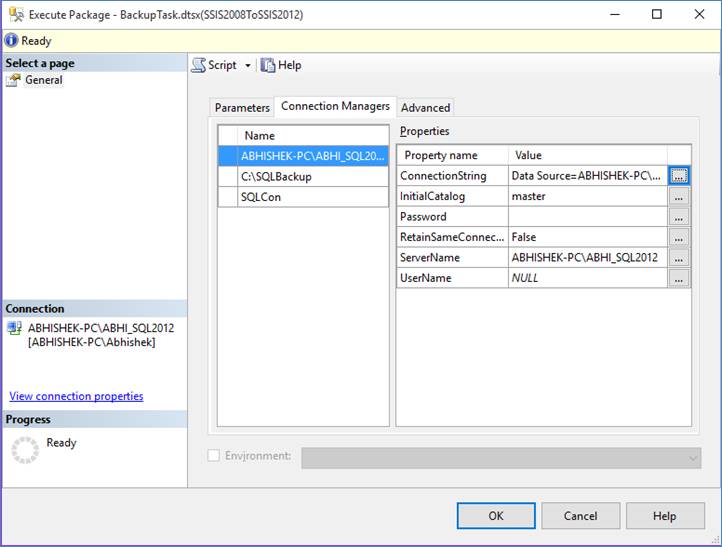This screenshot has height=547, width=722.
Task: Click ellipsis button for InitialCatalog property
Action: tap(679, 197)
